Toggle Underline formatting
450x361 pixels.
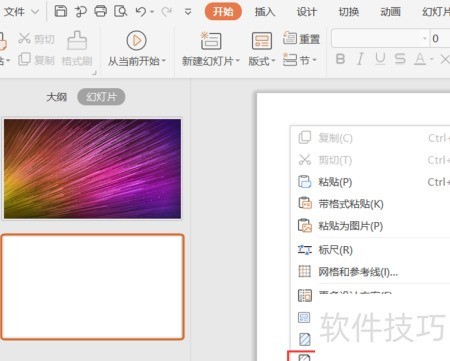pyautogui.click(x=380, y=59)
